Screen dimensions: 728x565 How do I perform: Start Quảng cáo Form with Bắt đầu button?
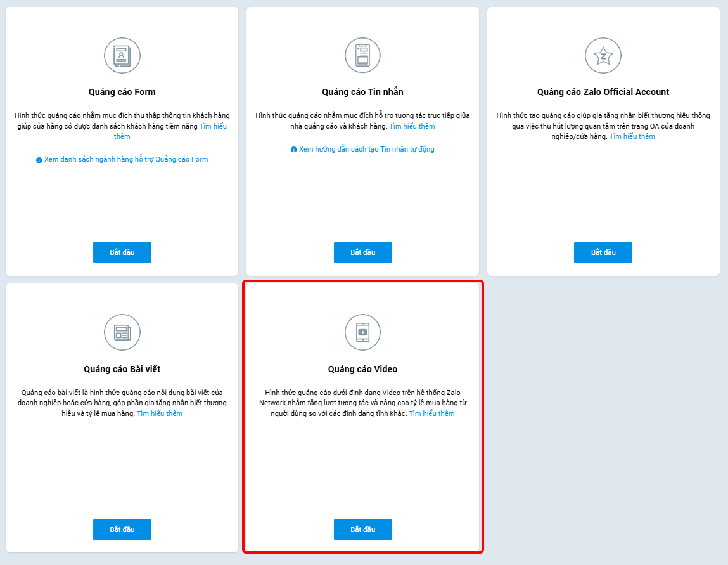click(122, 252)
